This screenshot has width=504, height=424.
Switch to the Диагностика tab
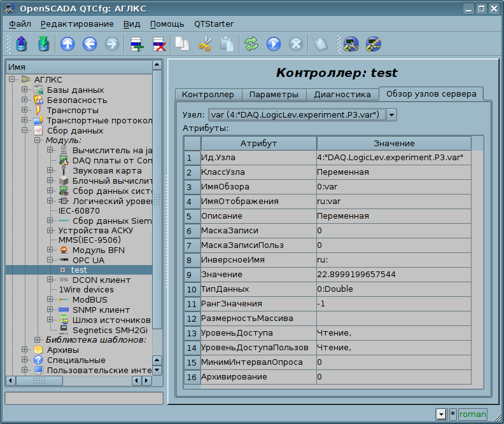[342, 94]
